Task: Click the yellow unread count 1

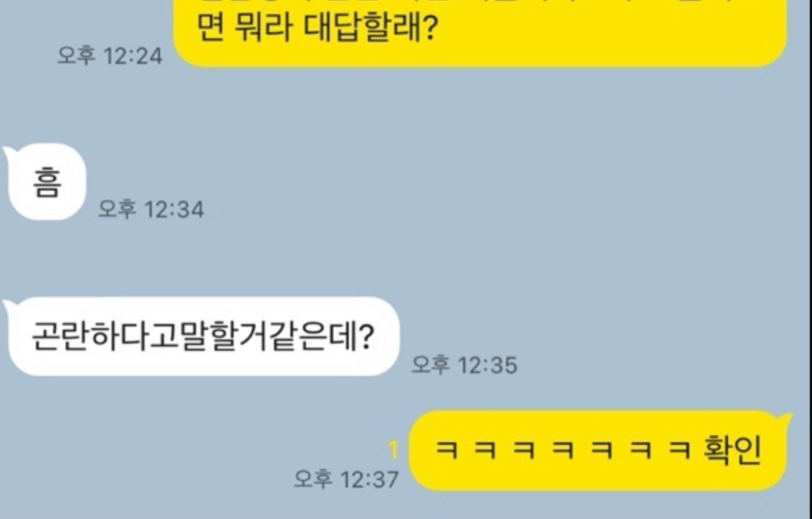Action: (393, 450)
